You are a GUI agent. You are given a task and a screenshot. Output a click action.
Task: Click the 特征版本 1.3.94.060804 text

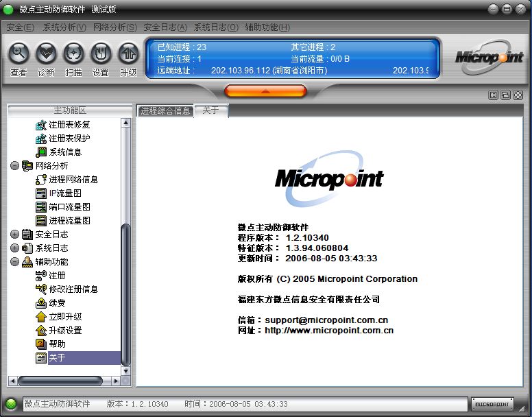[x=293, y=248]
